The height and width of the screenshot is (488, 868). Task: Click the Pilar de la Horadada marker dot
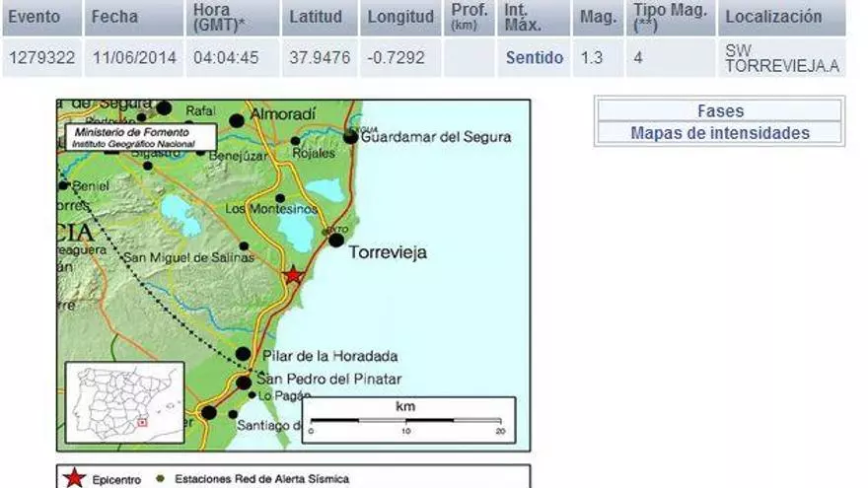pyautogui.click(x=244, y=354)
